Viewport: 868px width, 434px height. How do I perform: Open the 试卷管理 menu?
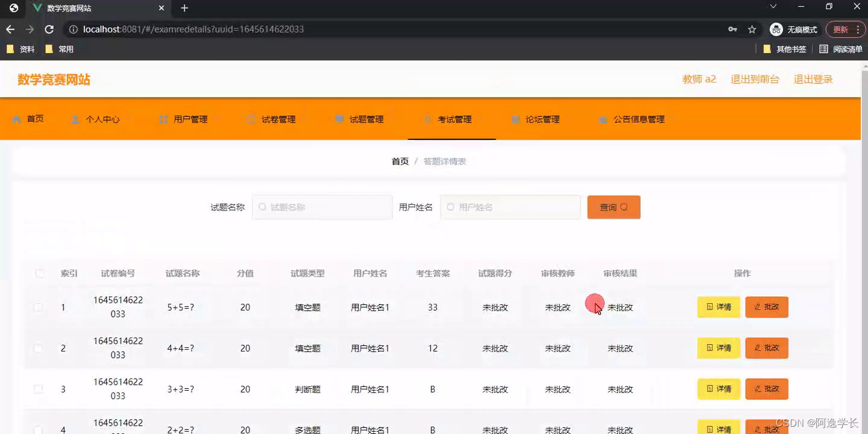pos(271,119)
